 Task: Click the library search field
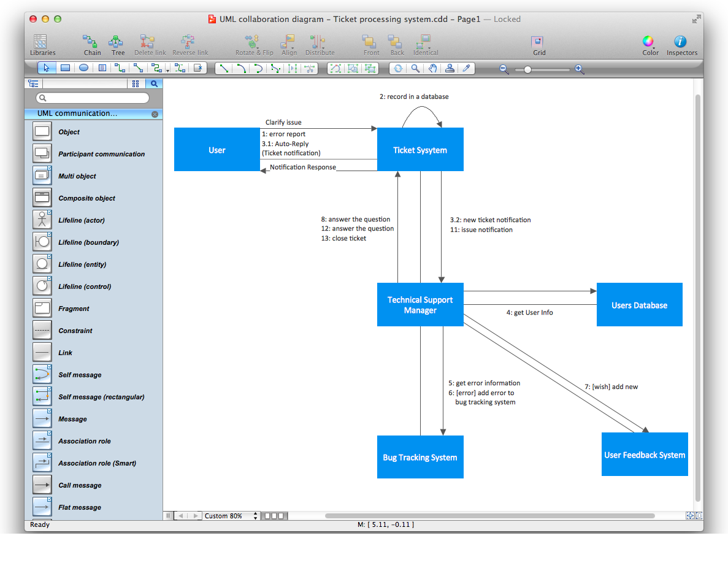point(93,98)
